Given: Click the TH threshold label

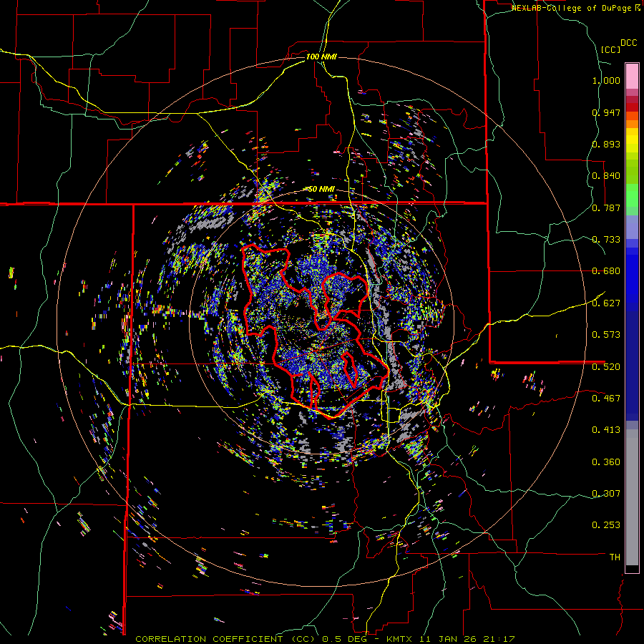Looking at the screenshot, I should [x=615, y=557].
